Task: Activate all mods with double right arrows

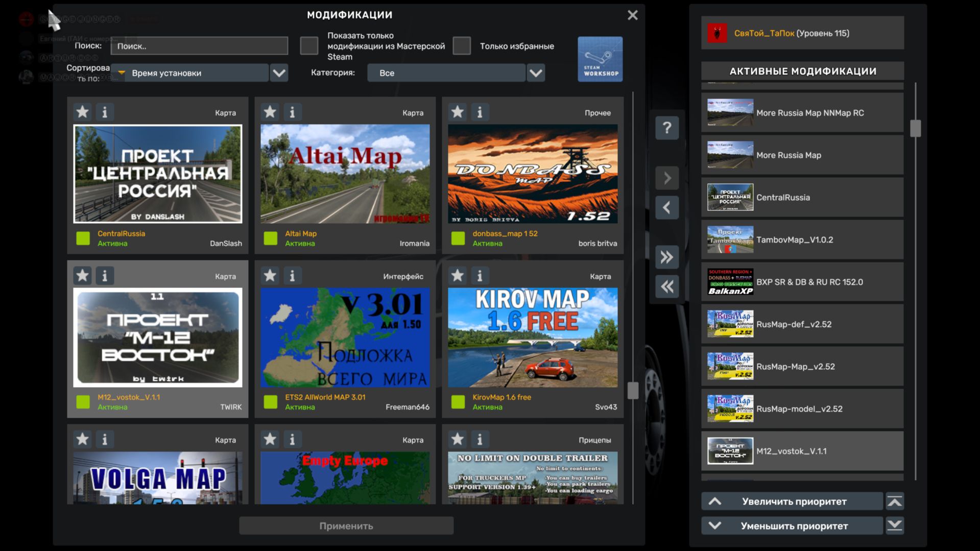Action: click(x=667, y=257)
